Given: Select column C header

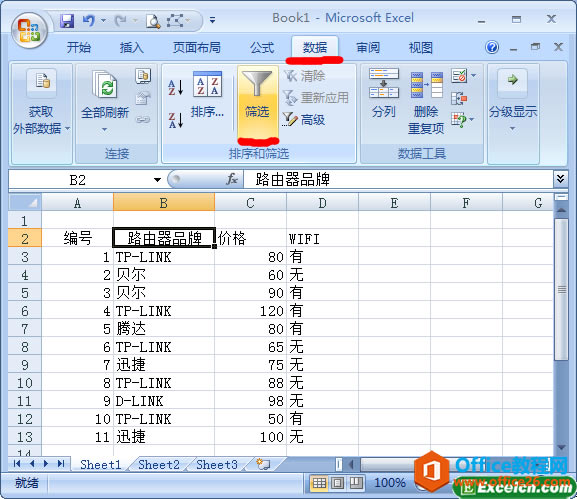Looking at the screenshot, I should (250, 203).
